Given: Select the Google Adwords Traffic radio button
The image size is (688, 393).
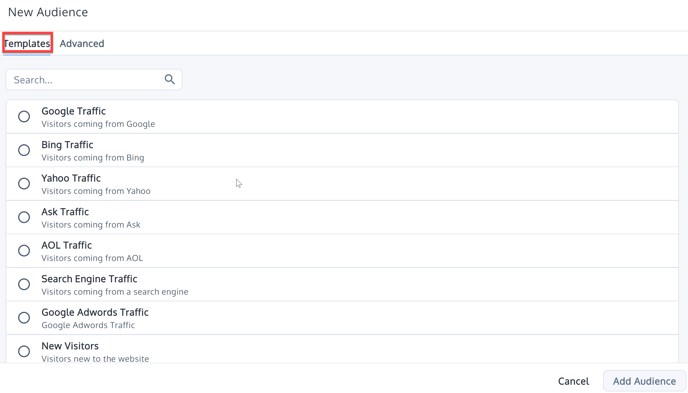Looking at the screenshot, I should click(24, 318).
